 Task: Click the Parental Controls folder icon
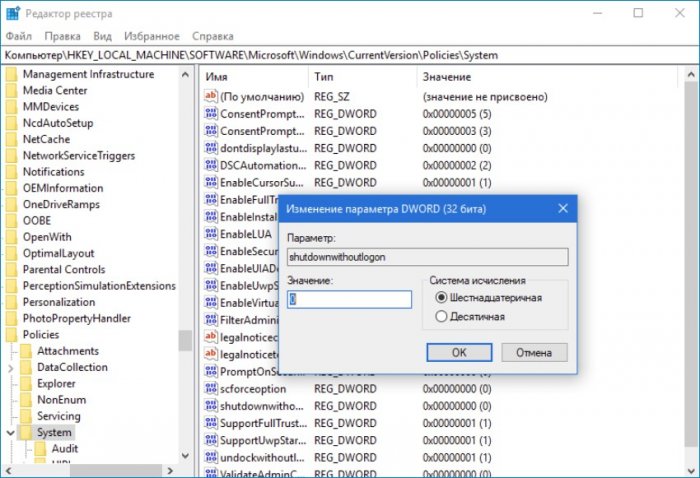point(11,269)
